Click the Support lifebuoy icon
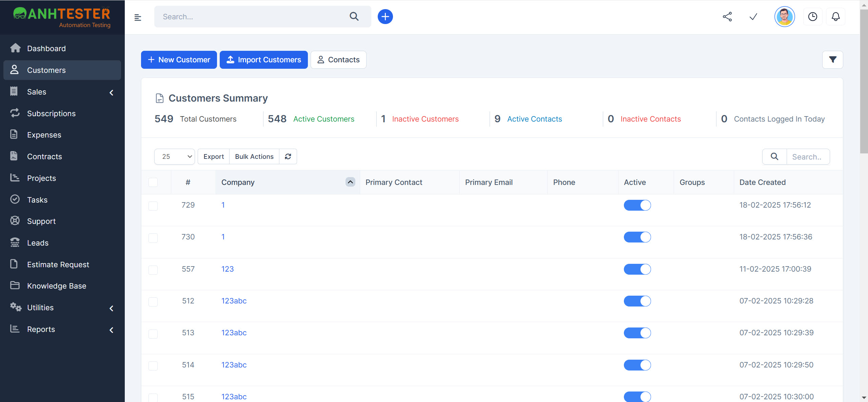 [15, 220]
